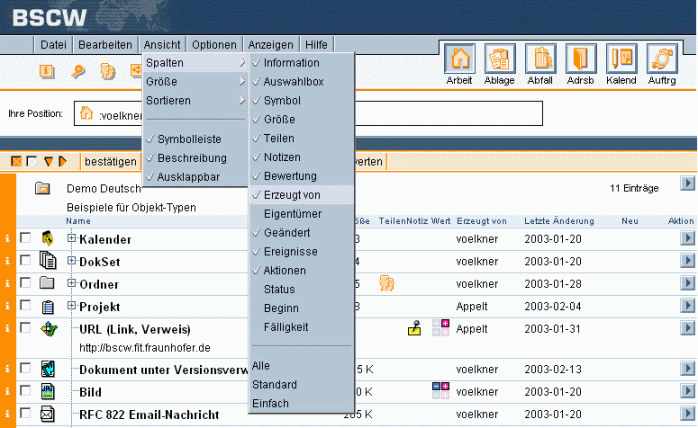Open the Bild document link

[90, 391]
